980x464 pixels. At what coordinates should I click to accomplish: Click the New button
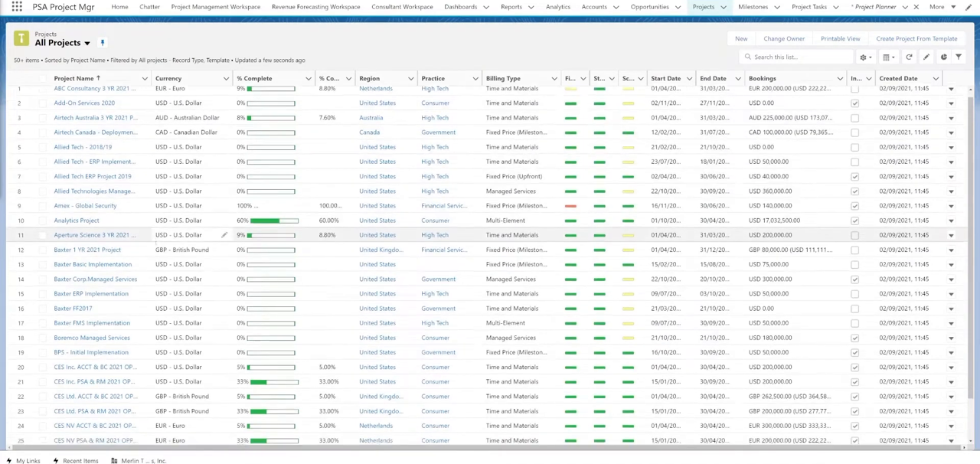[x=741, y=39]
